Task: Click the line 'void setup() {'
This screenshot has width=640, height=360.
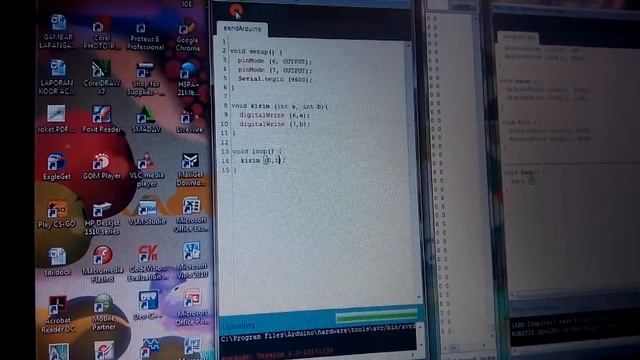Action: 256,51
